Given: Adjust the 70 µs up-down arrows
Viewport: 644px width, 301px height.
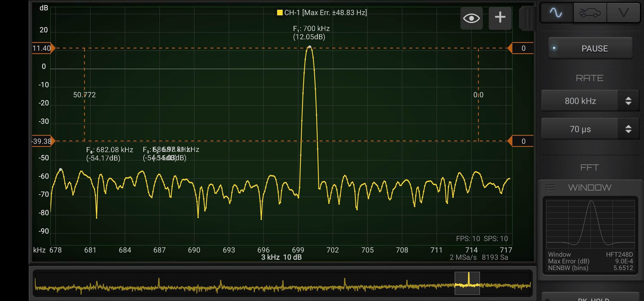Looking at the screenshot, I should [x=628, y=129].
